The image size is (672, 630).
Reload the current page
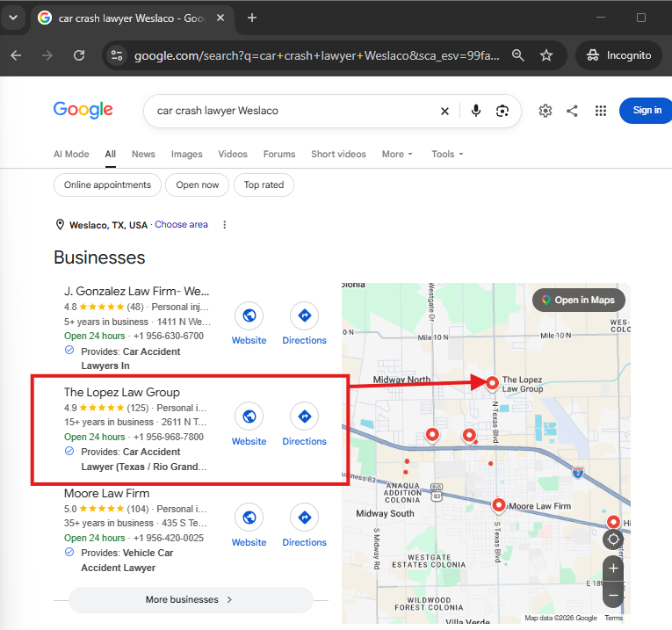click(79, 55)
